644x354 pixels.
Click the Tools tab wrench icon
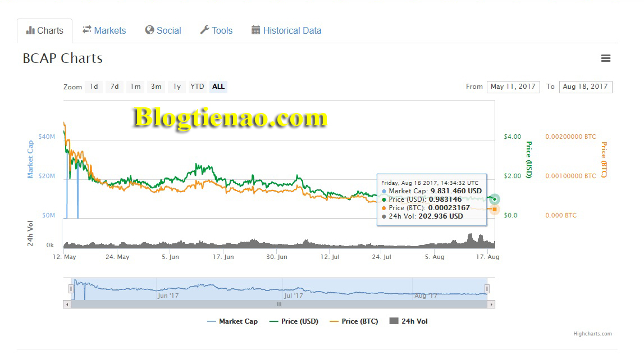pos(204,30)
